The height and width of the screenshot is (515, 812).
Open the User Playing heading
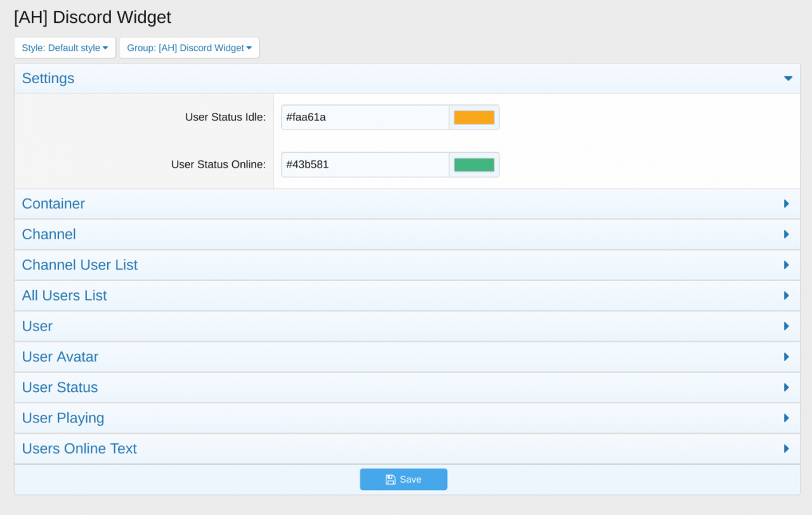[63, 418]
